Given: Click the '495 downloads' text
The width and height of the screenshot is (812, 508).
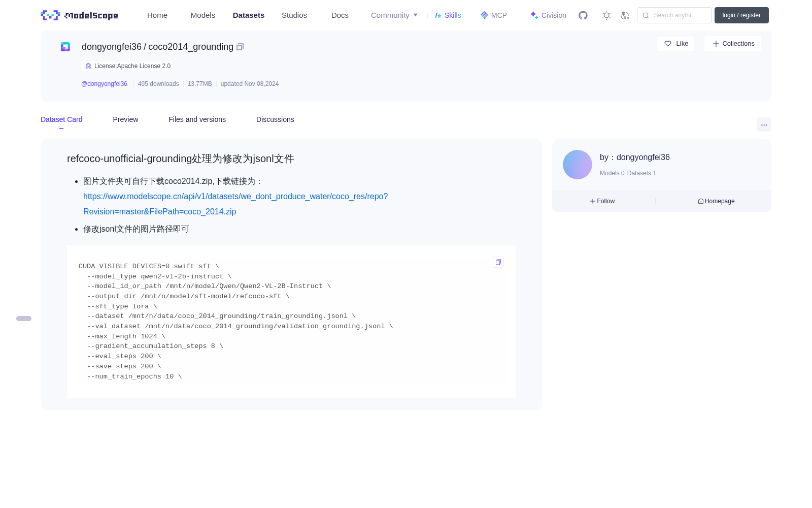Looking at the screenshot, I should [x=158, y=84].
